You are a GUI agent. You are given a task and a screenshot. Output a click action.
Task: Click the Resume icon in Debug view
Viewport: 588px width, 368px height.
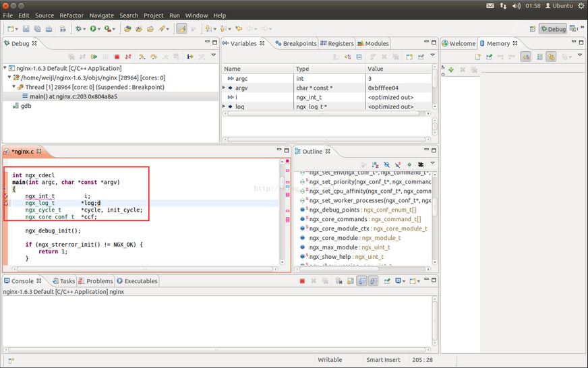94,57
